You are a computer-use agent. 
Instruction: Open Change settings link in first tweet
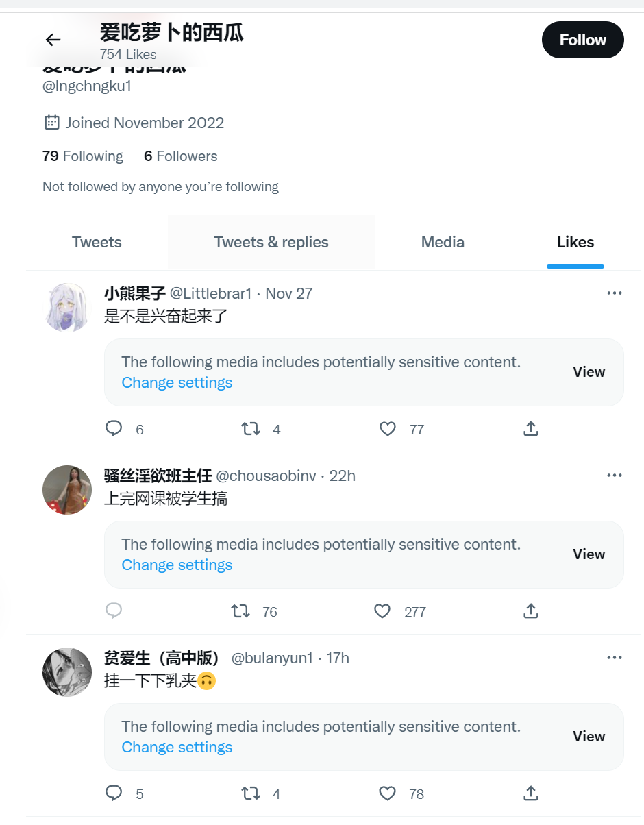point(177,382)
